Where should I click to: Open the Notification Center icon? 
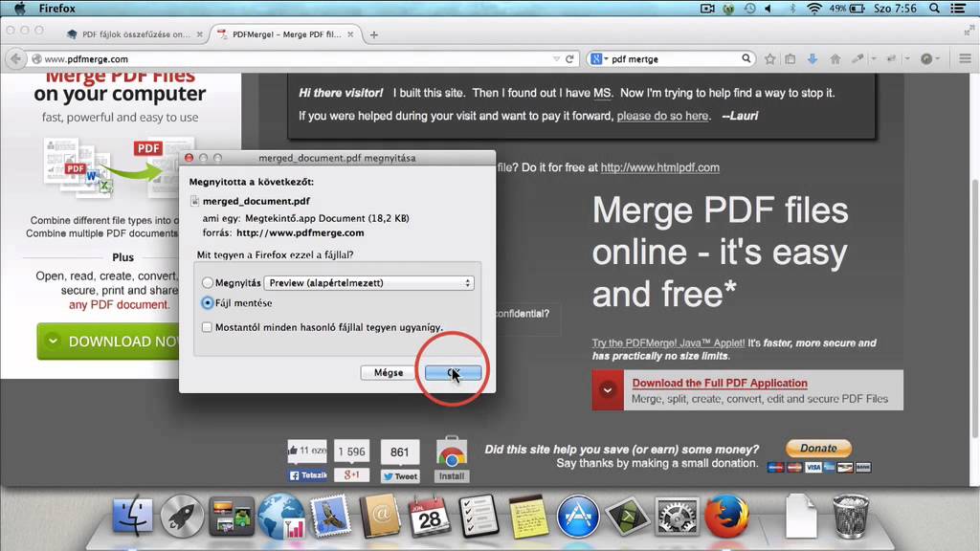tap(958, 8)
